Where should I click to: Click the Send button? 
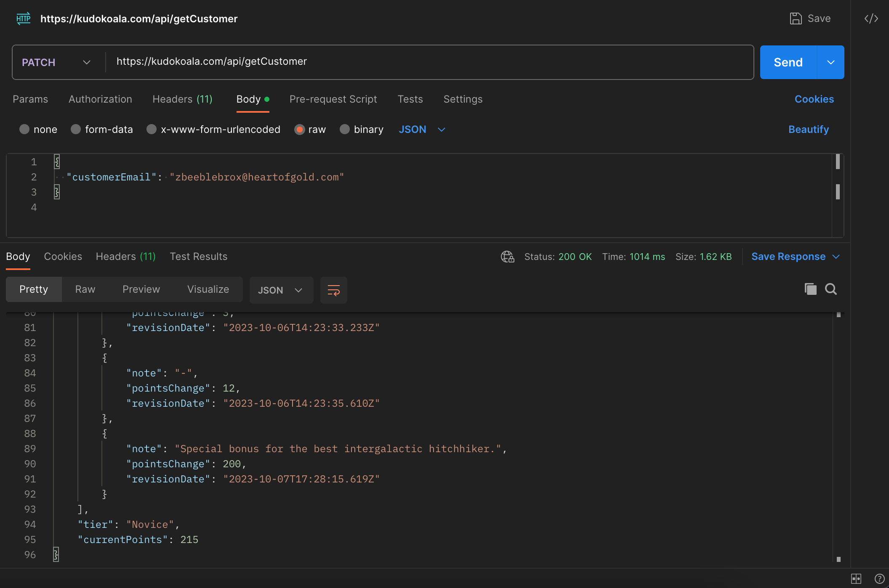pos(788,62)
